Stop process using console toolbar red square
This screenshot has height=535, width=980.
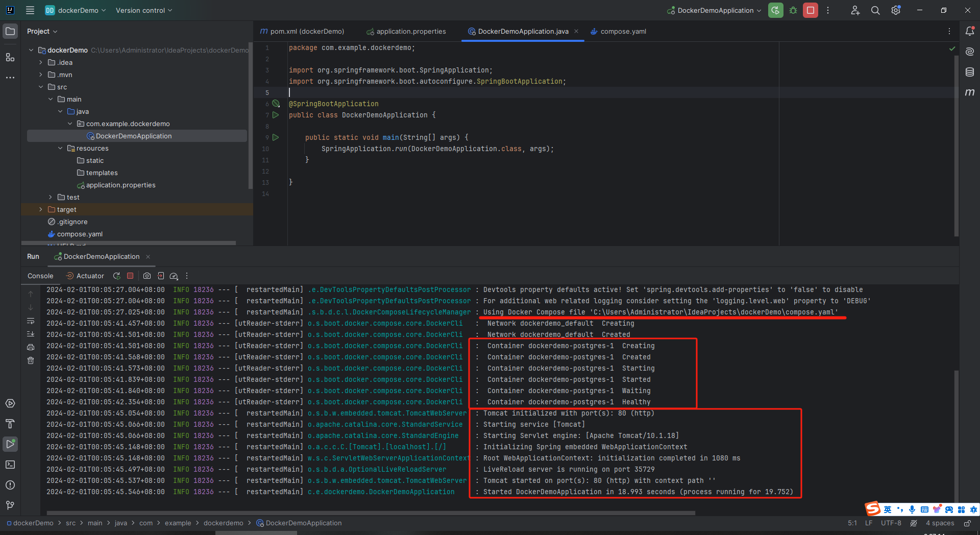pos(130,276)
